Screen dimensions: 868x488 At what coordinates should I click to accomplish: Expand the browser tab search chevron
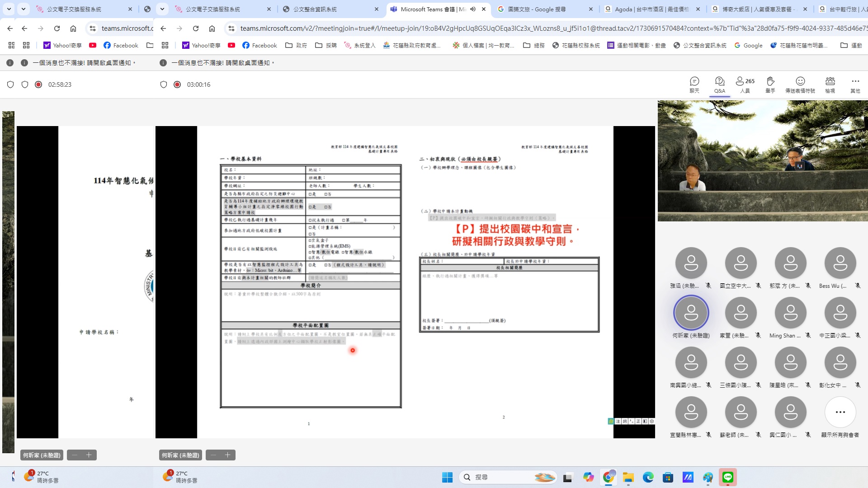[x=162, y=9]
